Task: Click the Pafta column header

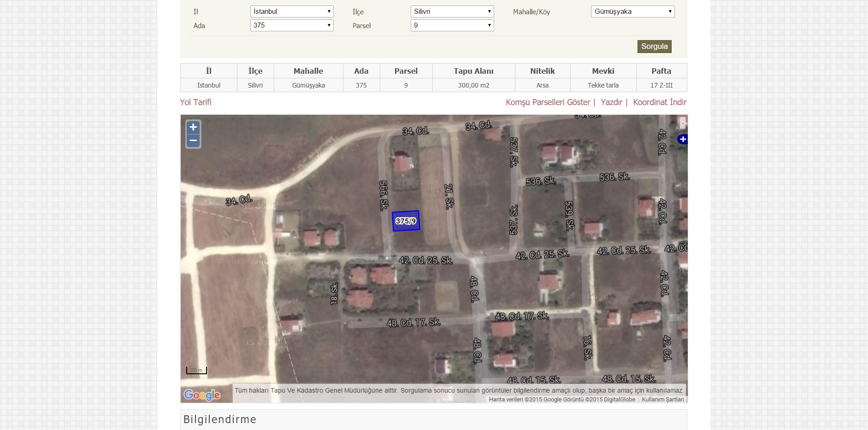Action: pyautogui.click(x=661, y=71)
